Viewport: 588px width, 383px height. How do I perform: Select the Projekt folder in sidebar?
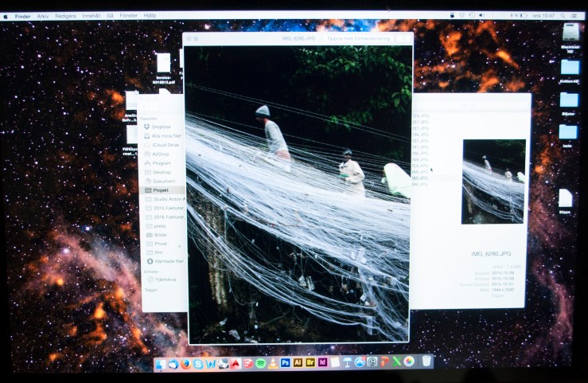161,190
